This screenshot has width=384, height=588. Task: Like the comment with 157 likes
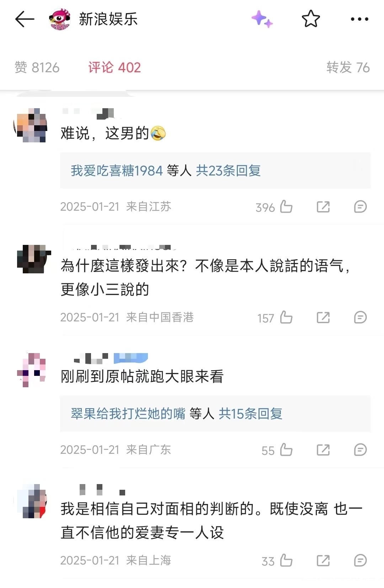[286, 317]
